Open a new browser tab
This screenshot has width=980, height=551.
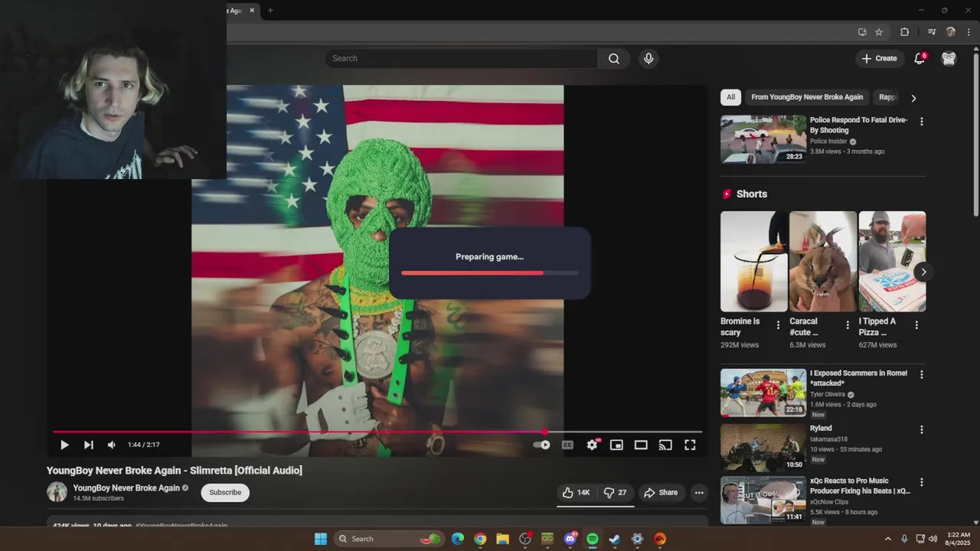click(x=270, y=10)
